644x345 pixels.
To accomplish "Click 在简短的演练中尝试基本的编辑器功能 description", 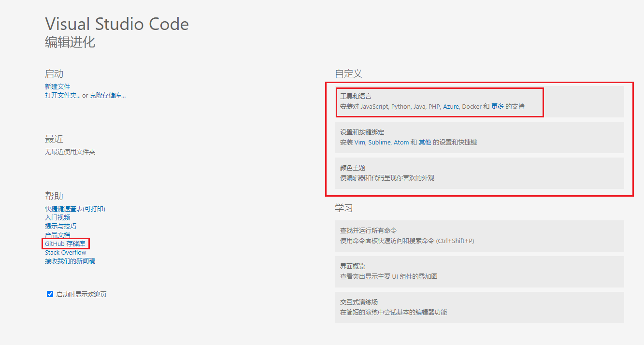I will pos(393,312).
